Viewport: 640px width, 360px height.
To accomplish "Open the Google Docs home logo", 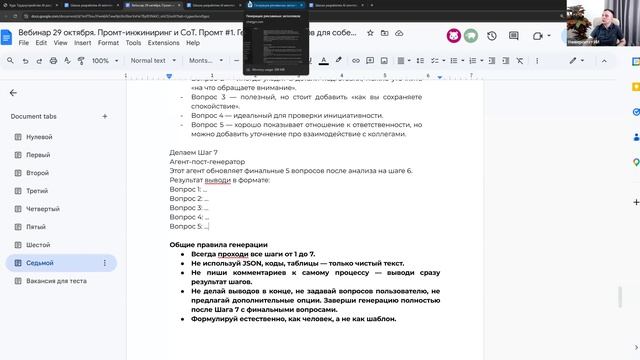I will (7, 37).
